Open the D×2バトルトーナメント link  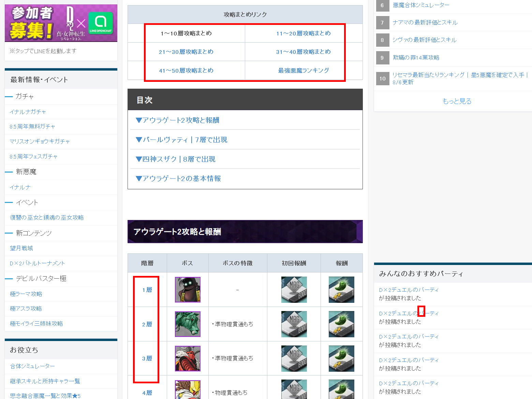38,263
